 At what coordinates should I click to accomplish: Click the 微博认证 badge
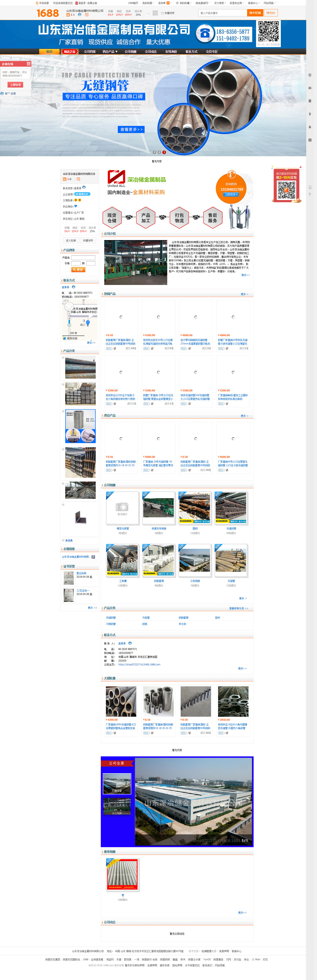click(82, 194)
